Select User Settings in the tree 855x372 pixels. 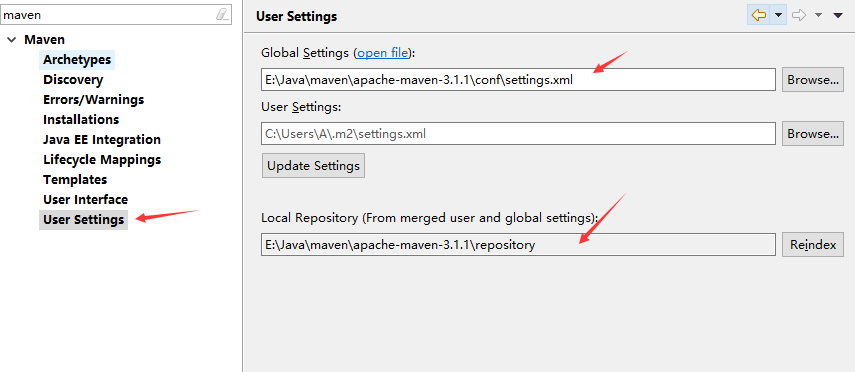pyautogui.click(x=83, y=220)
